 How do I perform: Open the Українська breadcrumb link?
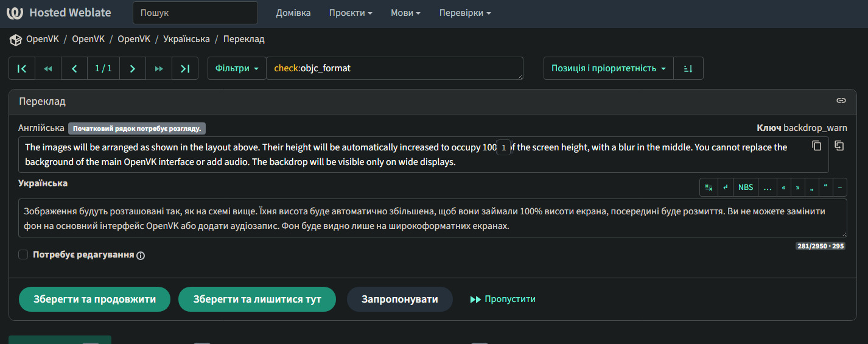click(x=186, y=39)
